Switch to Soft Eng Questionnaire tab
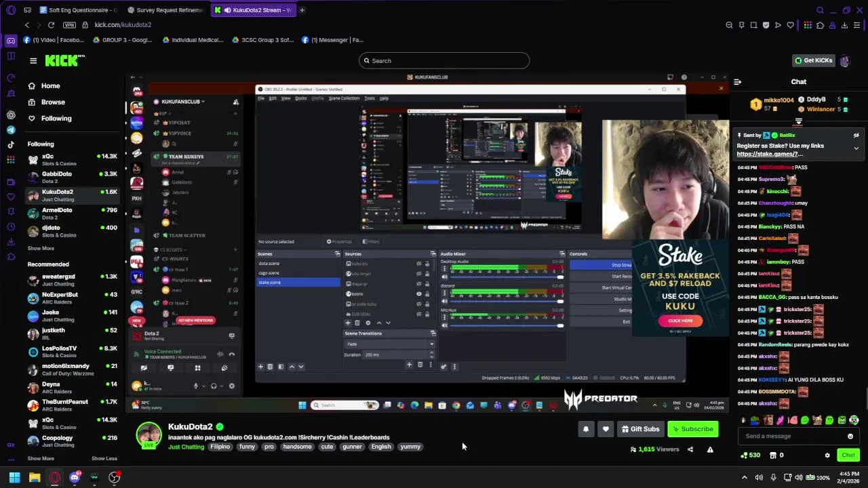The image size is (868, 488). coord(79,10)
